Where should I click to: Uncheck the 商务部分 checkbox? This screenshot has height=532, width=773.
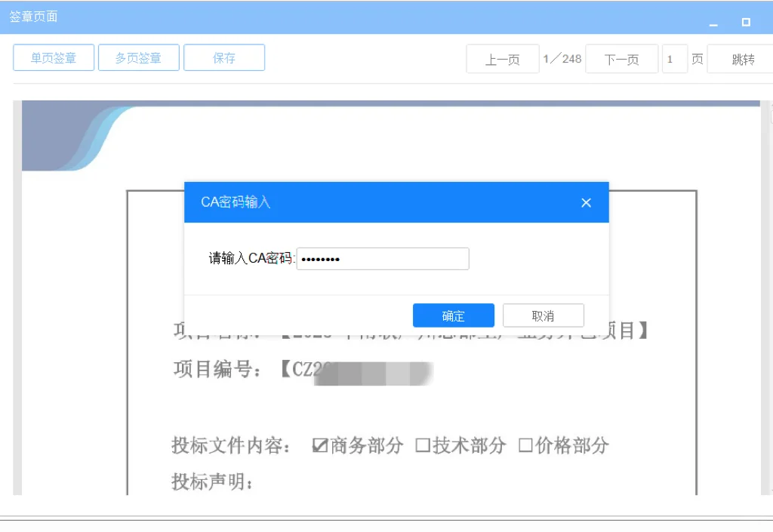click(x=322, y=445)
